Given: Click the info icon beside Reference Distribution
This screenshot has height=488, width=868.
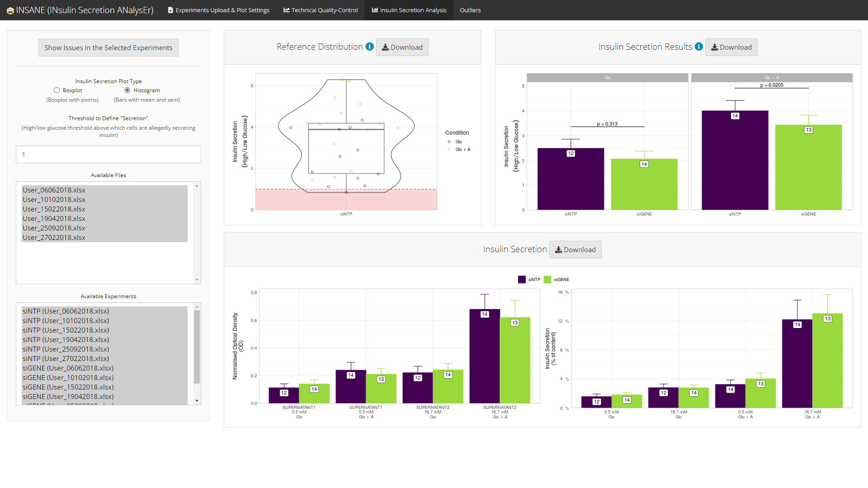Looking at the screenshot, I should pyautogui.click(x=369, y=47).
